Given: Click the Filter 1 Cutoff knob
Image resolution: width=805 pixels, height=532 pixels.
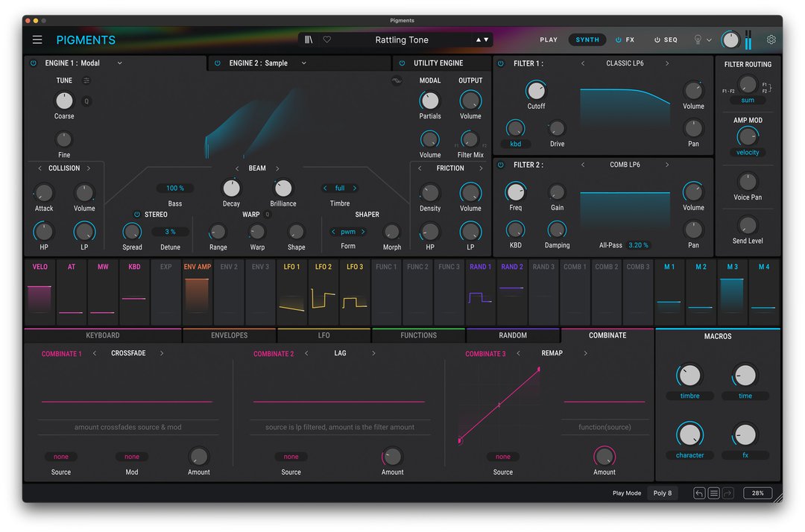Looking at the screenshot, I should click(x=536, y=91).
